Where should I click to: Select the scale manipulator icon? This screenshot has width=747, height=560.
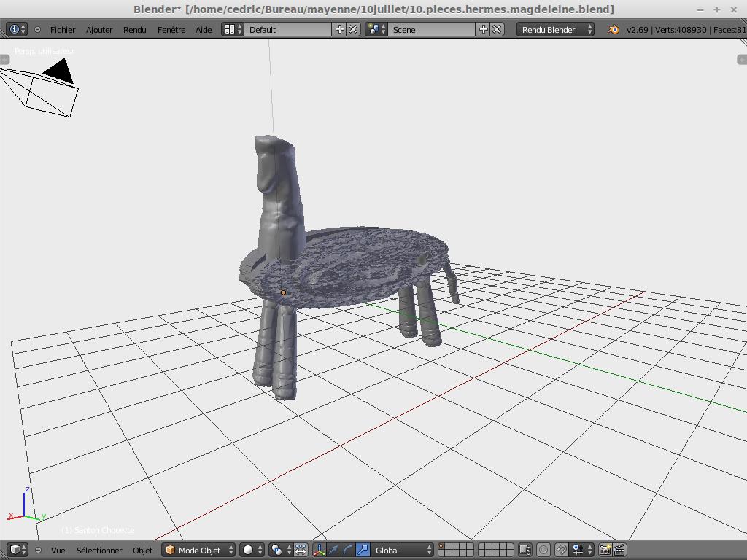363,550
